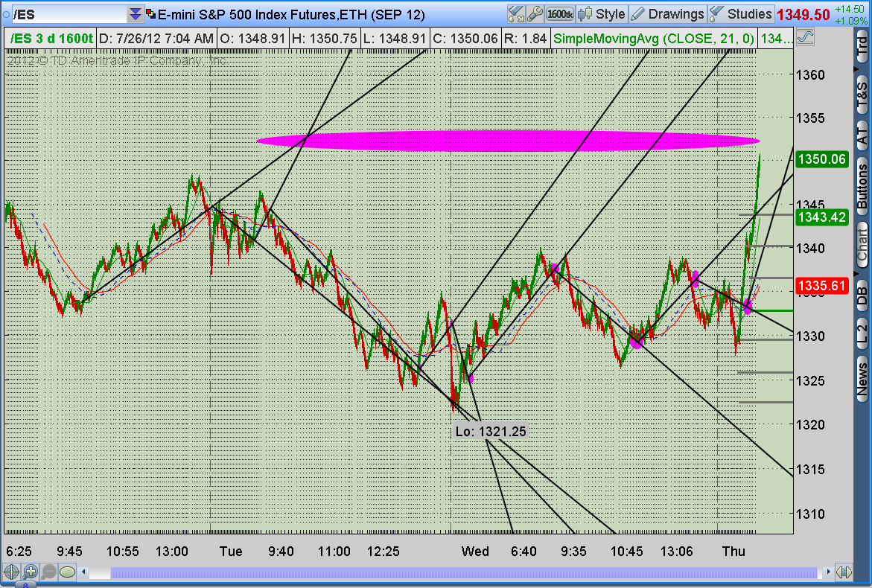Open the Drawings menu

[667, 14]
